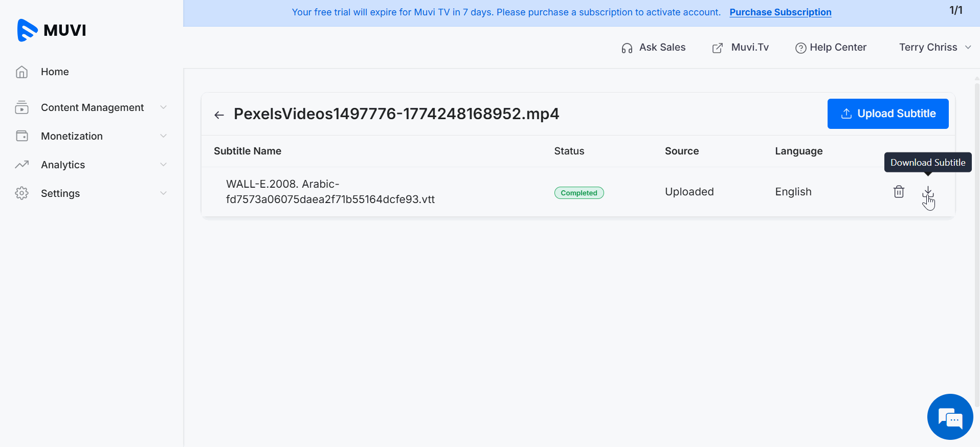Follow the Purchase Subscription link
Image resolution: width=980 pixels, height=447 pixels.
pos(780,12)
